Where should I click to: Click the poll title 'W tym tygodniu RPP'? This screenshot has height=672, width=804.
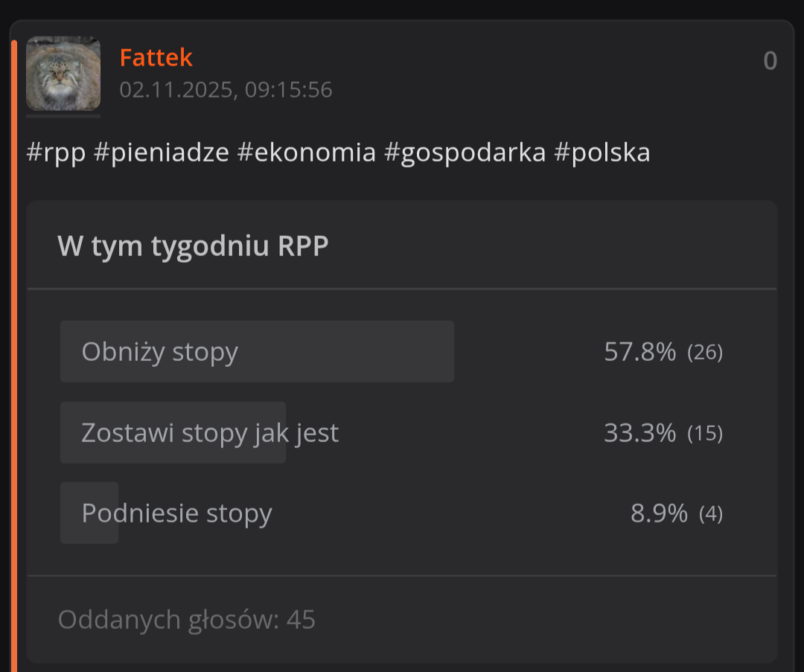coord(193,246)
